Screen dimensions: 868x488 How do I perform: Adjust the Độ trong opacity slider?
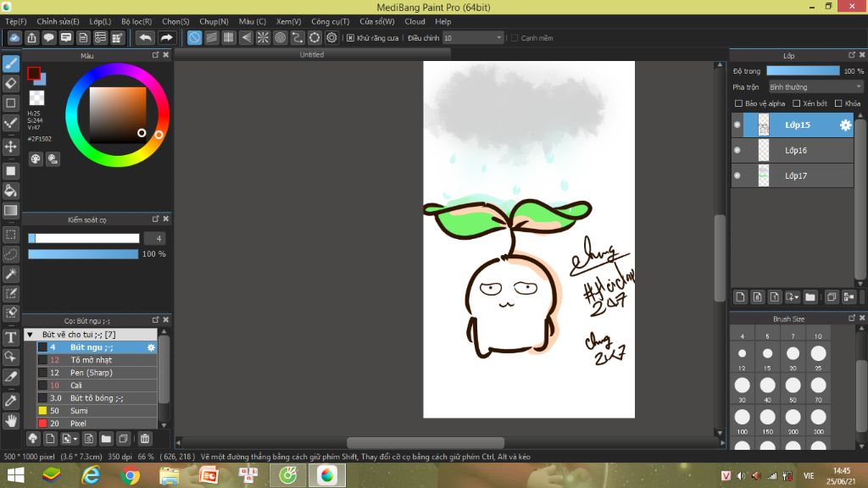coord(803,71)
